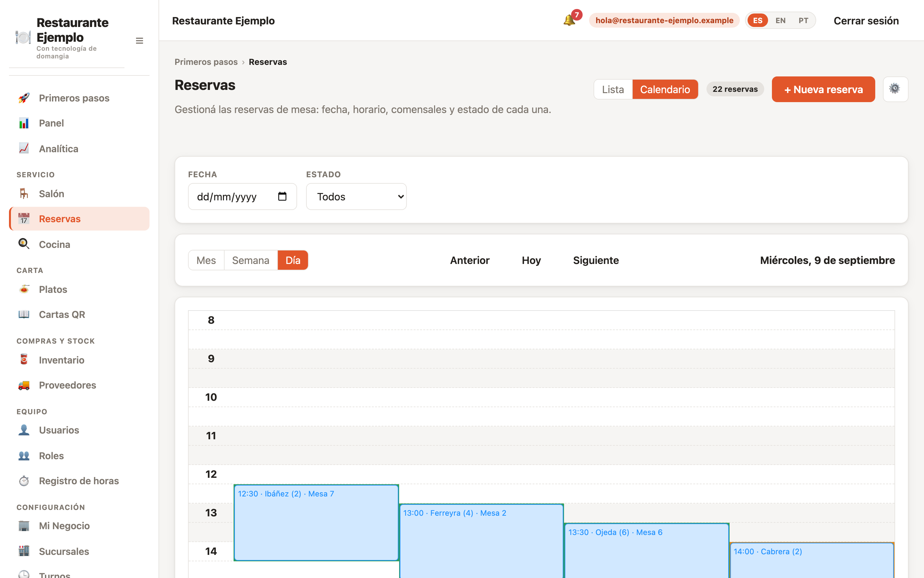Switch language to EN
Screen dimensions: 924x578
click(781, 20)
